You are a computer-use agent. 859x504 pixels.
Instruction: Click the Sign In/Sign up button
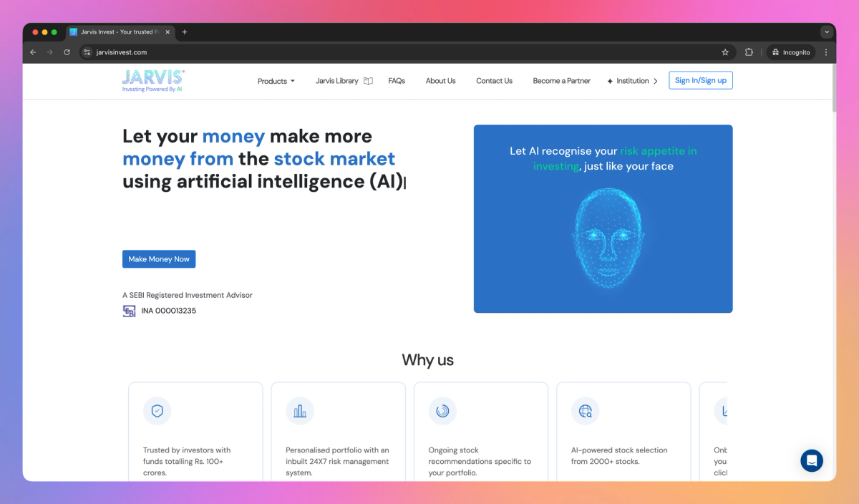pyautogui.click(x=701, y=80)
